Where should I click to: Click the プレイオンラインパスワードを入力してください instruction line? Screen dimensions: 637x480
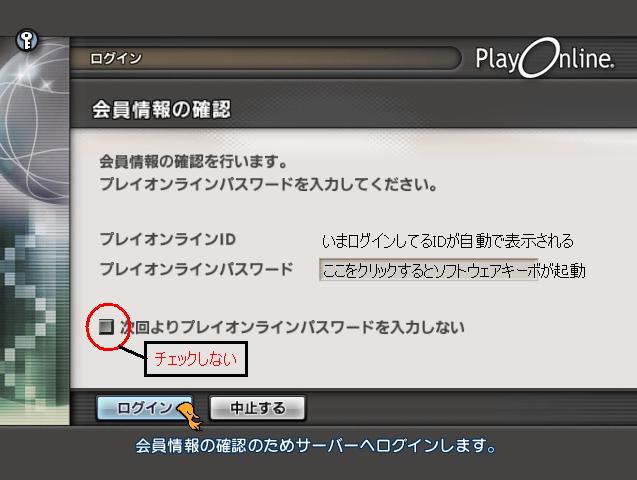(269, 184)
